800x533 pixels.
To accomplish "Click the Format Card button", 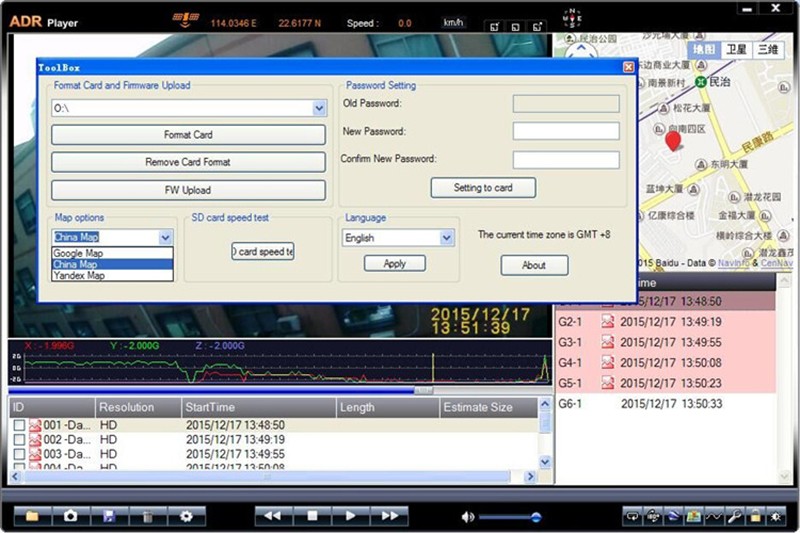I will [188, 135].
